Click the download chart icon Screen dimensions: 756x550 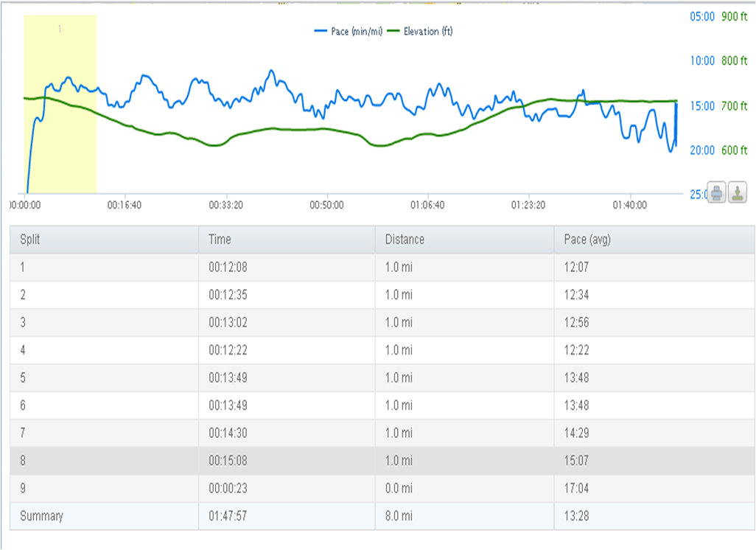coord(738,192)
